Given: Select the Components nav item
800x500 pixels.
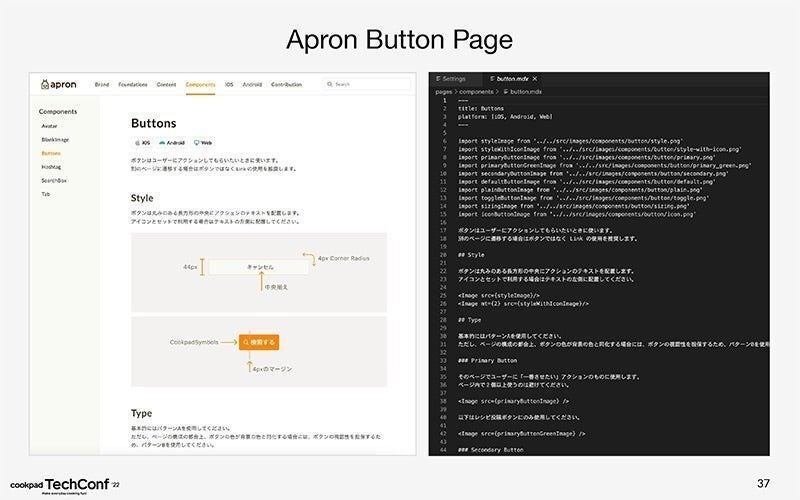Looking at the screenshot, I should (x=201, y=85).
